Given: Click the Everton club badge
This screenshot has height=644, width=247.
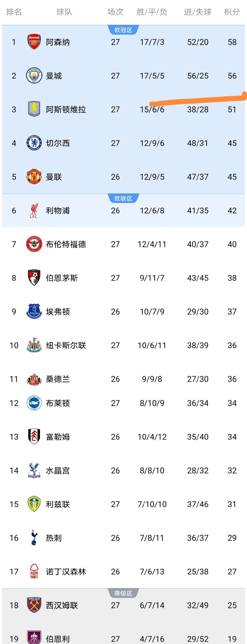Looking at the screenshot, I should pyautogui.click(x=34, y=312).
